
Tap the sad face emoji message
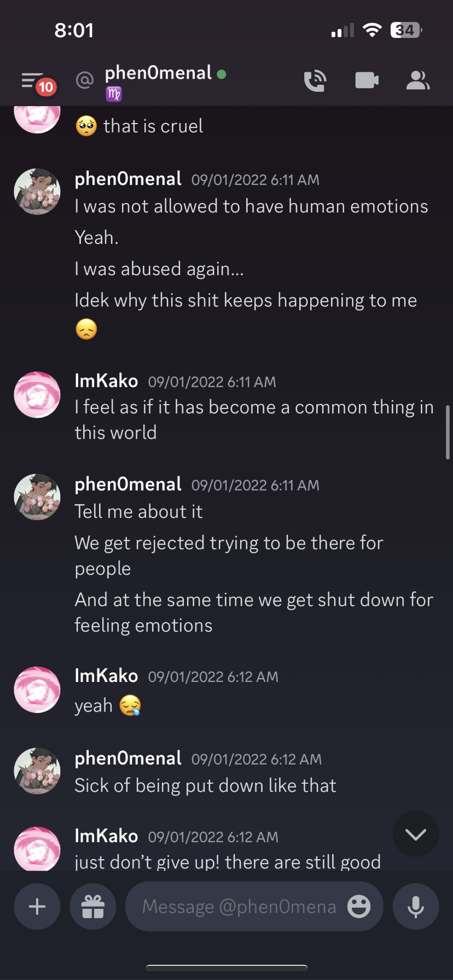point(86,329)
